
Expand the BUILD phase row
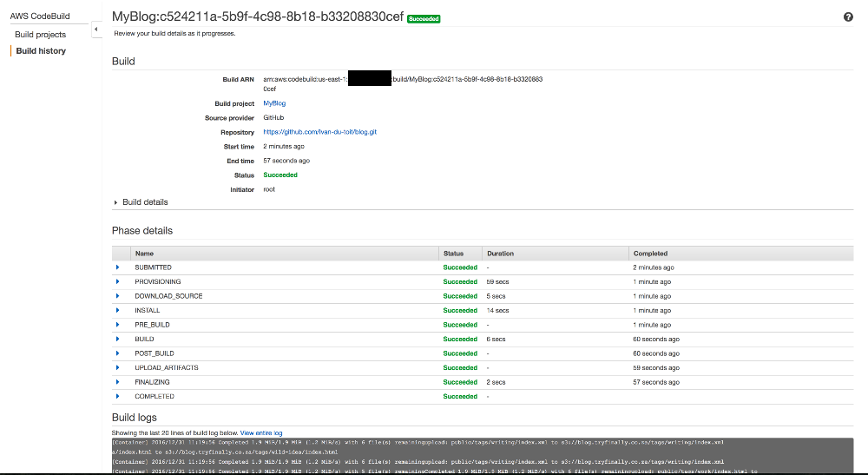pos(117,339)
